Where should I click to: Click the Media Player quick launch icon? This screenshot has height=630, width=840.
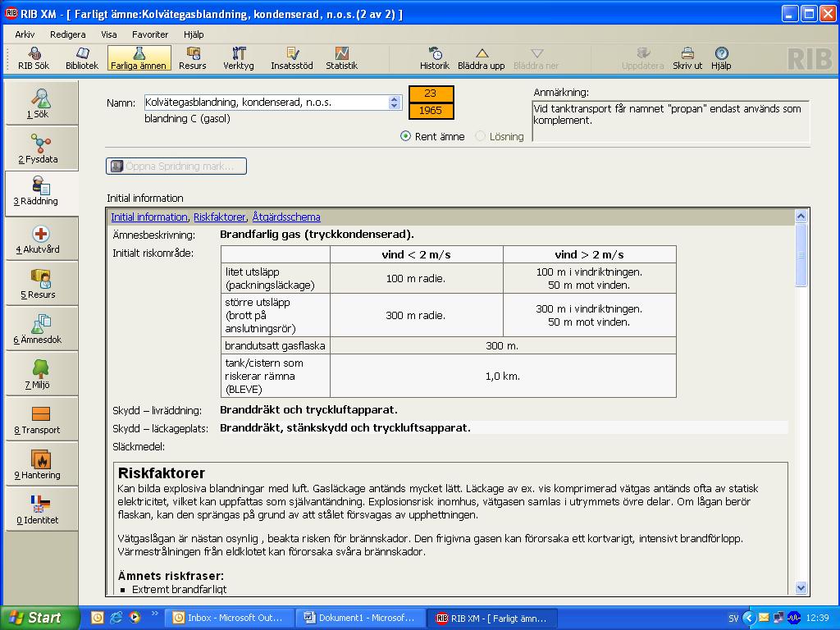tap(135, 618)
